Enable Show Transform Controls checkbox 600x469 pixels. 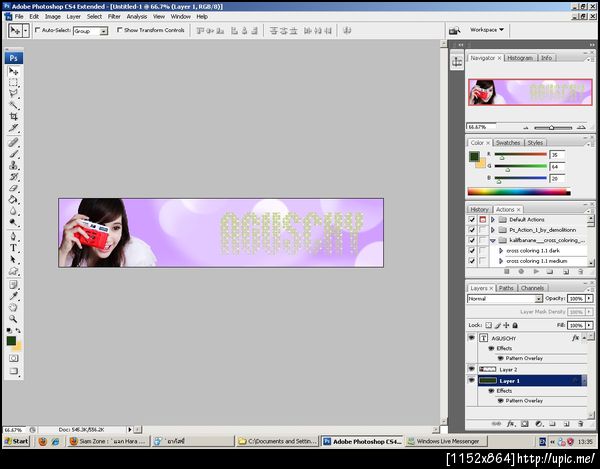click(119, 30)
